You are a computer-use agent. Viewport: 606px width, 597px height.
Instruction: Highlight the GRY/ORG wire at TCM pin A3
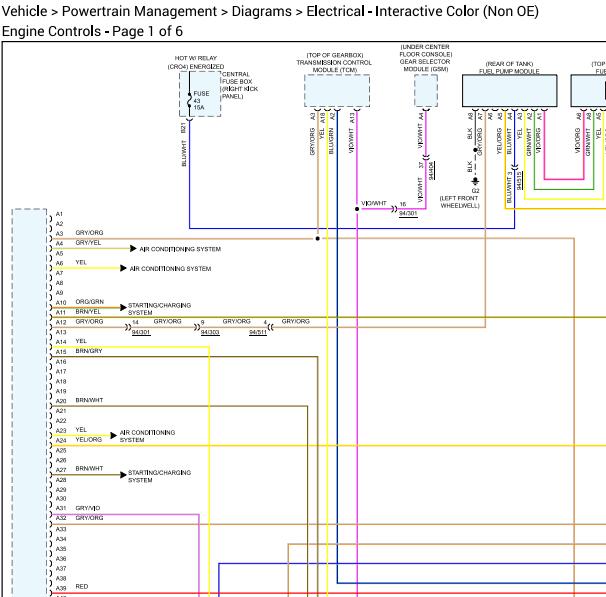click(x=318, y=174)
